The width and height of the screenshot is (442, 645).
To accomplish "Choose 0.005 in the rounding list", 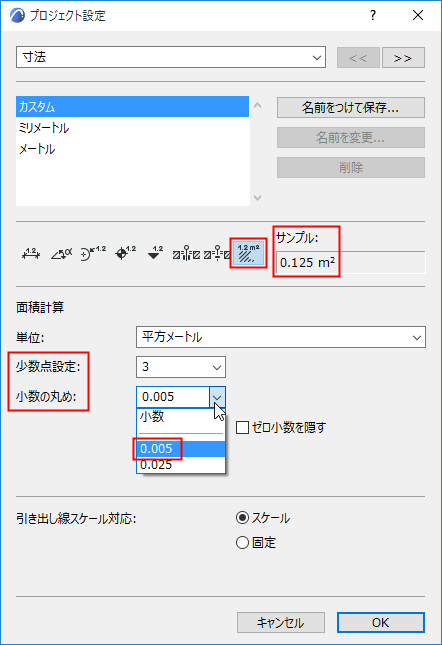I will tap(181, 448).
